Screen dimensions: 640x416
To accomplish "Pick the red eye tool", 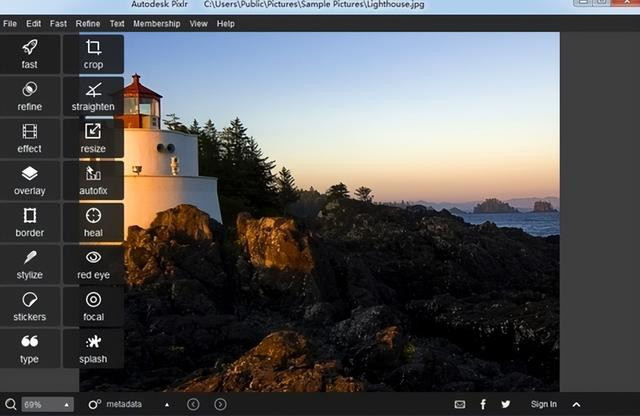I will pyautogui.click(x=93, y=264).
